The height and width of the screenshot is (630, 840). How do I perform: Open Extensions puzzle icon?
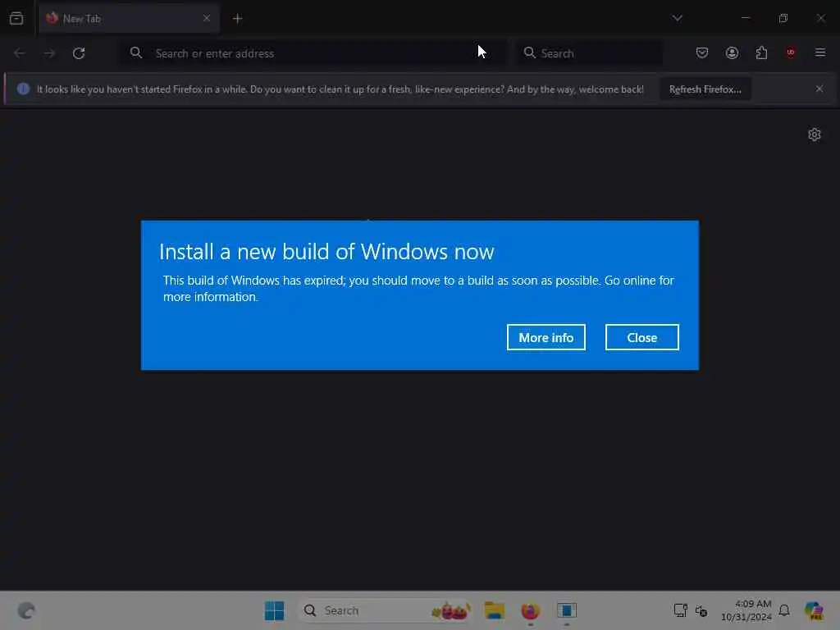point(761,52)
